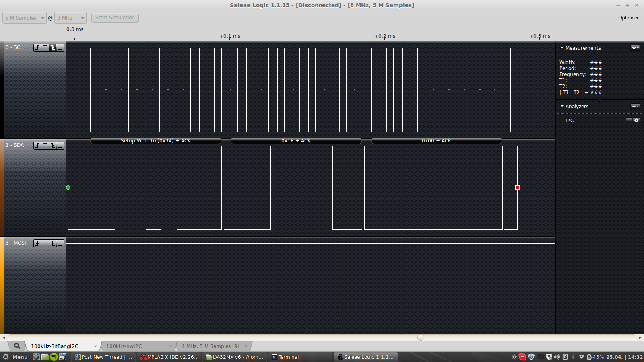Add a new analyzer with plus icon
This screenshot has height=362, width=644.
tap(635, 106)
